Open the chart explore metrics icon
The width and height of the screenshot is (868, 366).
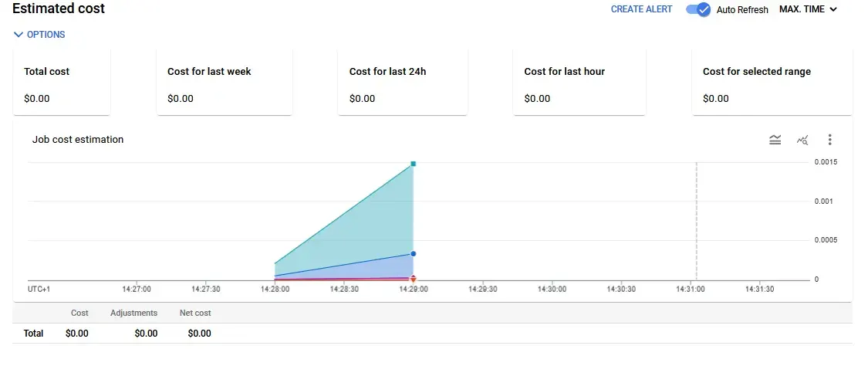click(802, 140)
